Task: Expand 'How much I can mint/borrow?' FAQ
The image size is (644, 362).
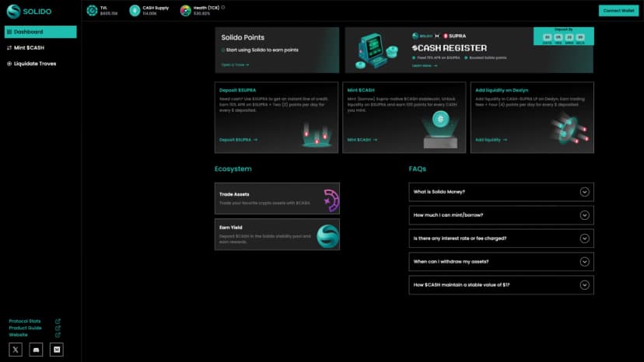Action: tap(501, 215)
